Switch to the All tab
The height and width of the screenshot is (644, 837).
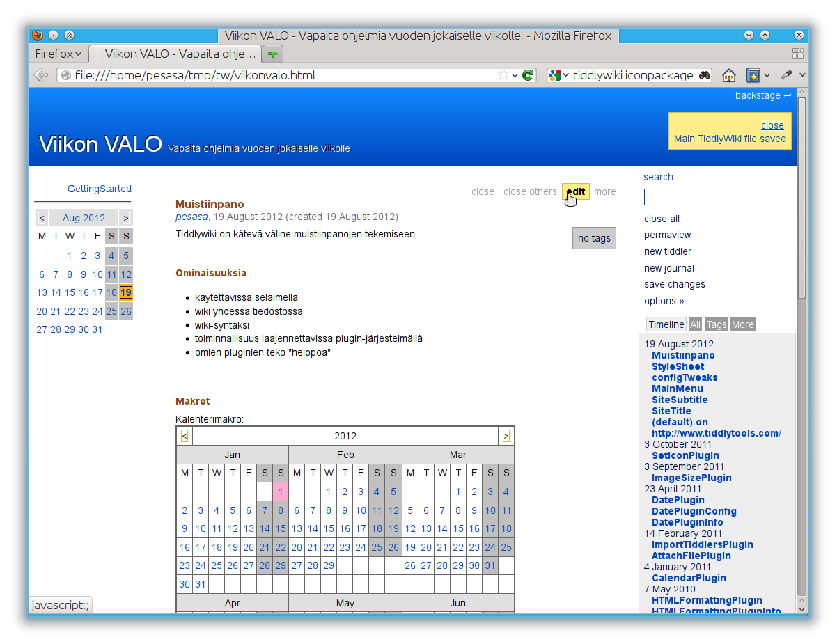(695, 324)
